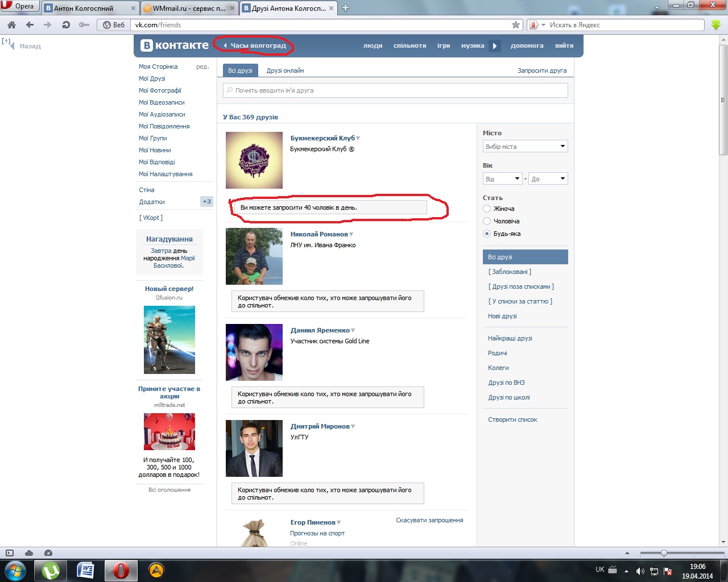Open the Opera main menu button
728x582 pixels.
coord(20,6)
